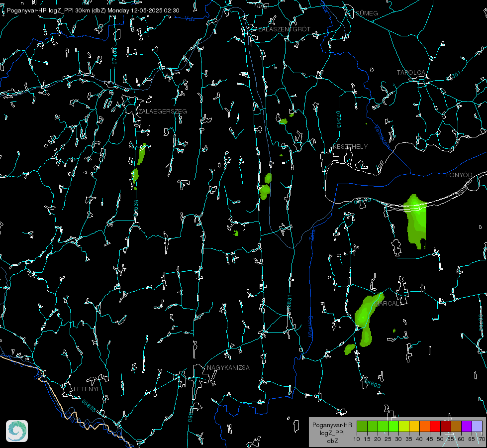Select the logZ_PPI legend text
487x448 pixels.
(x=332, y=433)
